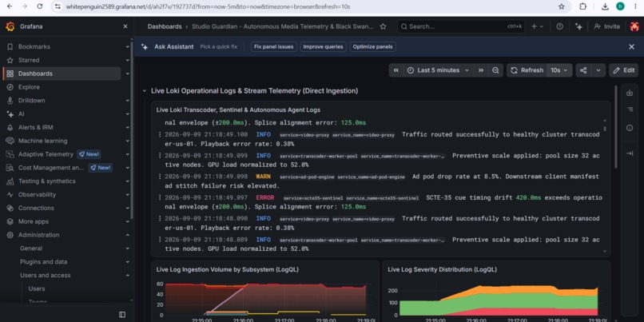The height and width of the screenshot is (322, 644).
Task: Open the Bookmarks section
Action: (x=34, y=47)
